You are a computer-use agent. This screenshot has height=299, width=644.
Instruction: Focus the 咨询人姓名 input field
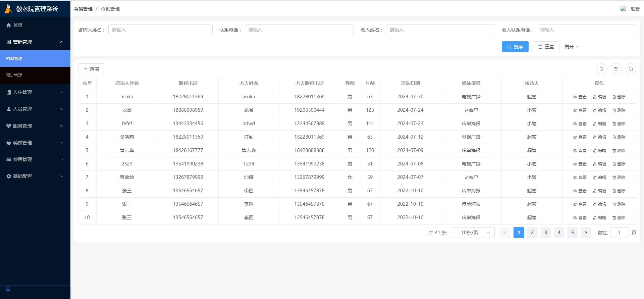(160, 30)
